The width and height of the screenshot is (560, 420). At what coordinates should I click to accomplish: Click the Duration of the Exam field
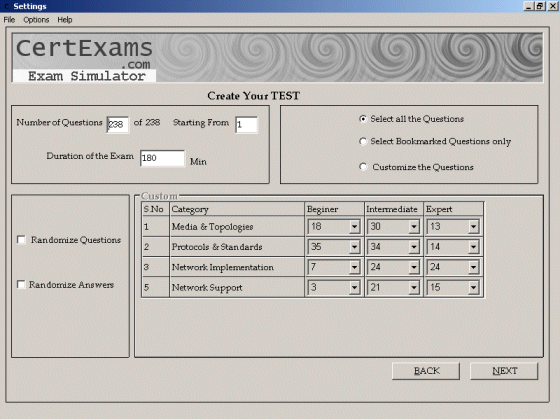pos(162,158)
